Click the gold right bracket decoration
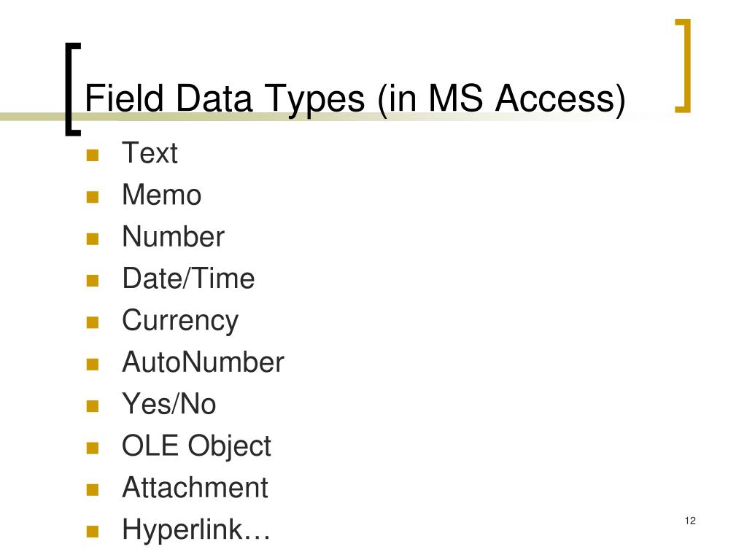The image size is (747, 560). click(683, 66)
